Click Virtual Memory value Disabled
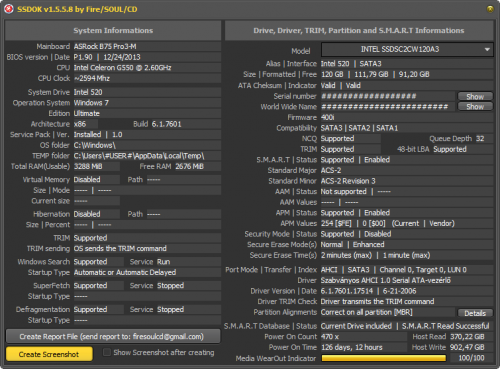500x369 pixels. coord(87,180)
